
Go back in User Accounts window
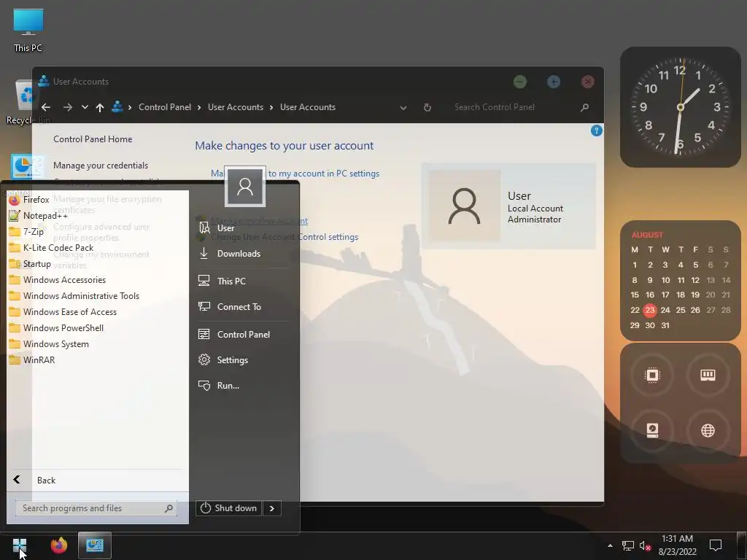click(x=46, y=107)
